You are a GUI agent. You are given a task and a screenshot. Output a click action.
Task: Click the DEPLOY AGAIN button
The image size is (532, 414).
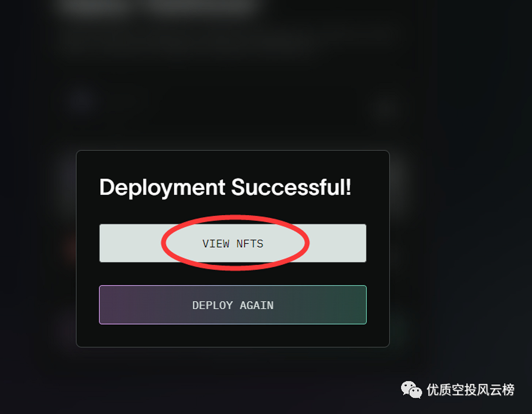point(233,305)
